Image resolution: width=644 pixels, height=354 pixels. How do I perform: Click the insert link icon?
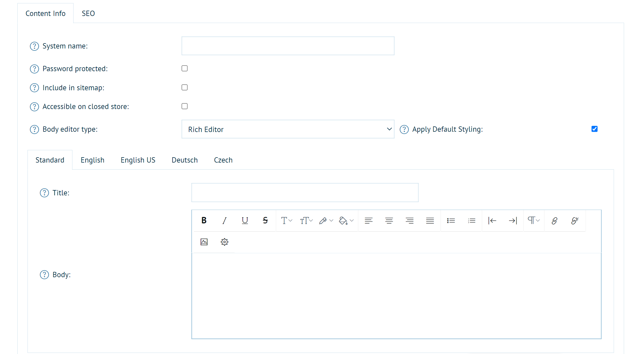tap(554, 221)
